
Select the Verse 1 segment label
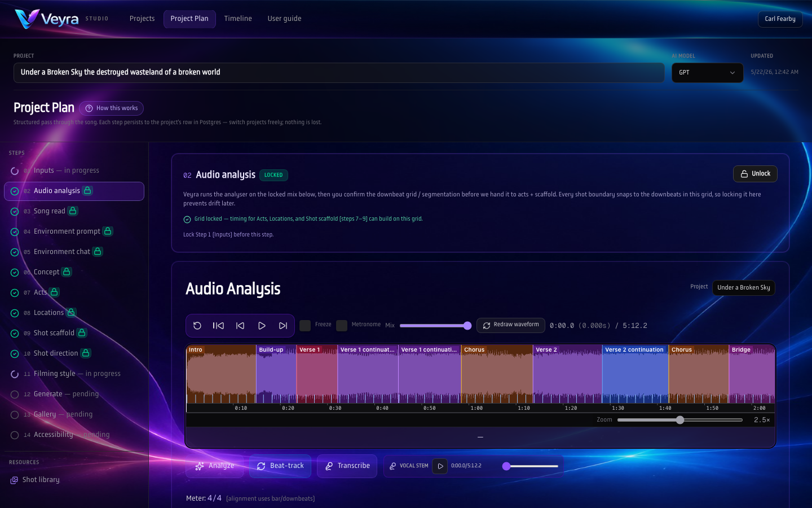pyautogui.click(x=310, y=350)
